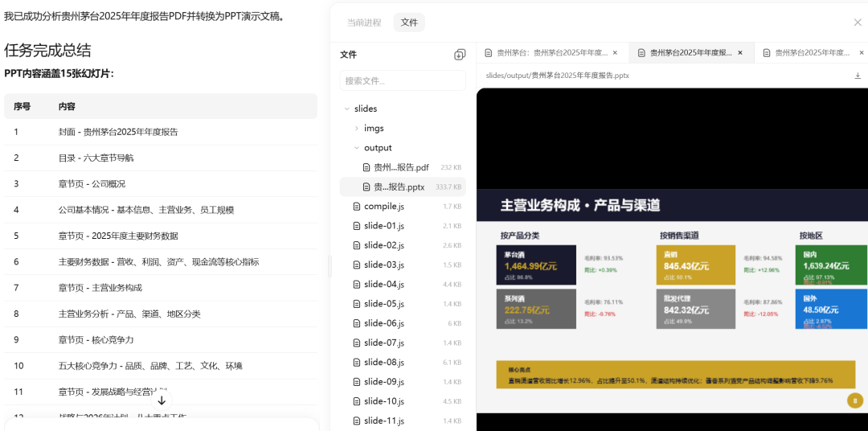This screenshot has width=868, height=431.
Task: Click the document icon on the third preview tab
Action: point(767,52)
